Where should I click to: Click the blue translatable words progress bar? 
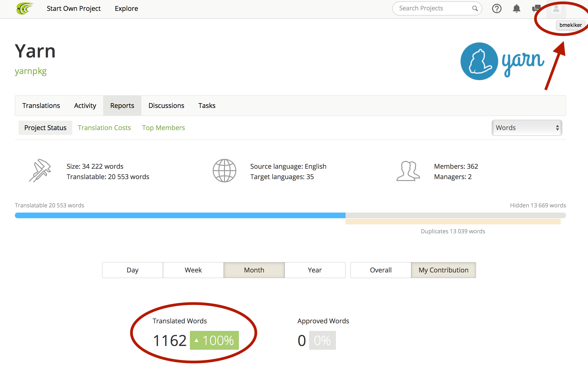(180, 215)
